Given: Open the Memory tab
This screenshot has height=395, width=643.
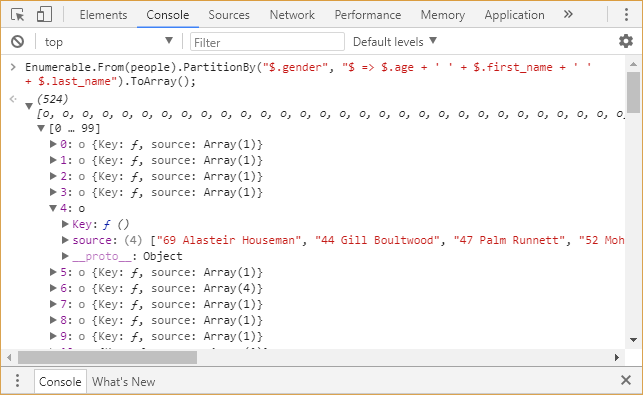Looking at the screenshot, I should (443, 15).
